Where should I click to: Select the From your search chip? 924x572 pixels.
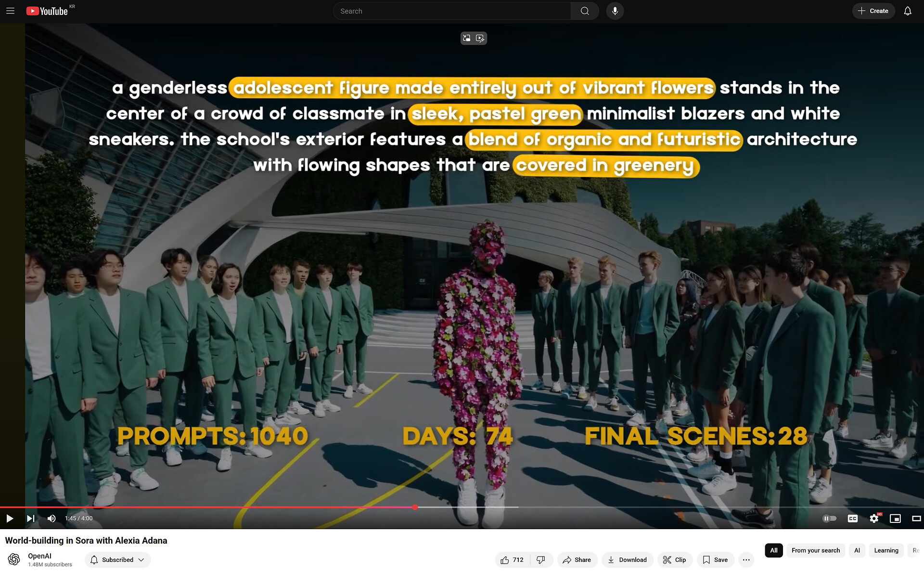tap(815, 550)
